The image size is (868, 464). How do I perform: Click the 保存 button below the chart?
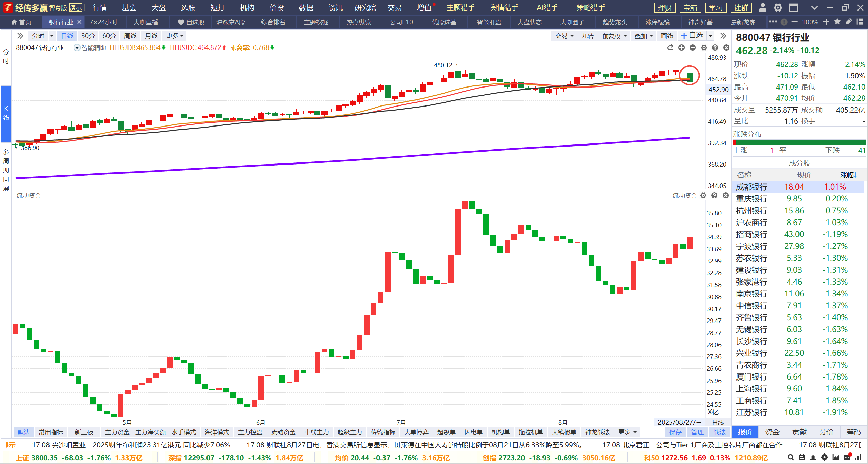(675, 432)
